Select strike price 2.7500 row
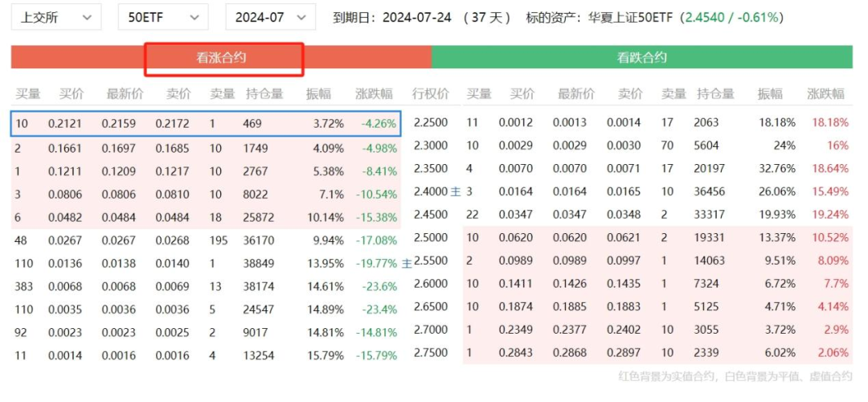This screenshot has height=402, width=868. coord(431,353)
